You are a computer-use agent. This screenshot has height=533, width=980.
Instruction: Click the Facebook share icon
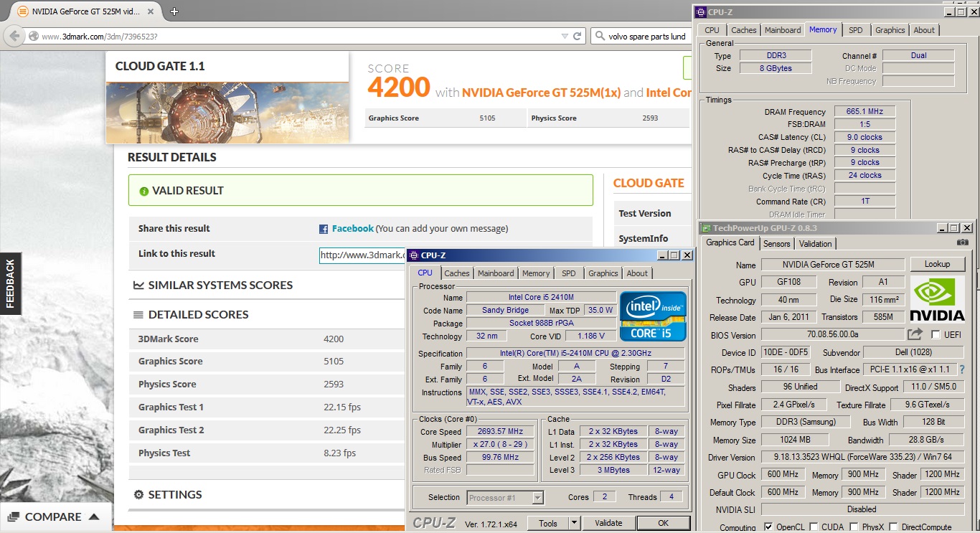(x=324, y=229)
